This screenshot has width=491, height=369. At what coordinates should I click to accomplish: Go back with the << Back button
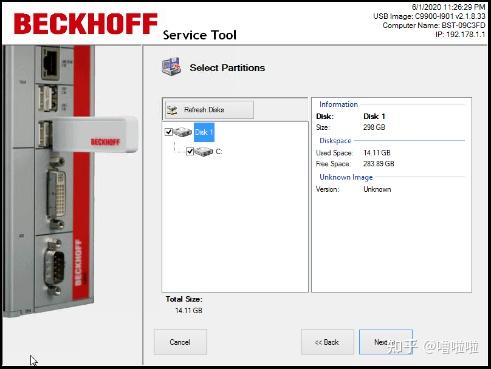pos(327,342)
